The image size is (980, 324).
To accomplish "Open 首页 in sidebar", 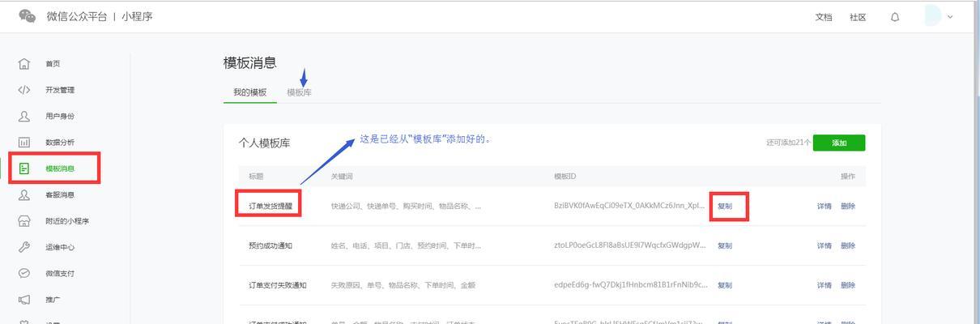I will point(53,64).
